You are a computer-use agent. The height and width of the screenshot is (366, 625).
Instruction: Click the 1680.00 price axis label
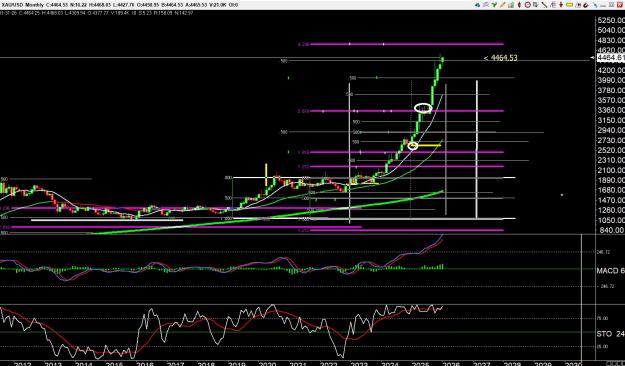click(x=611, y=190)
